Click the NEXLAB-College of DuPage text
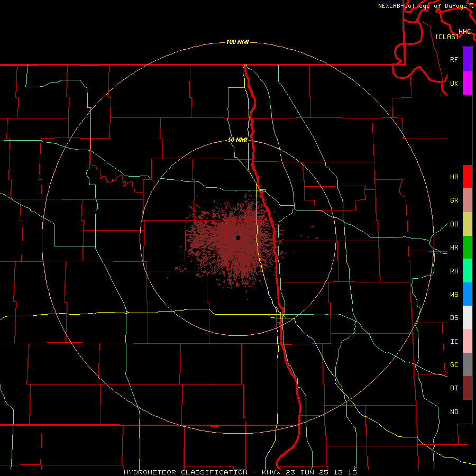The height and width of the screenshot is (476, 476). click(x=424, y=6)
